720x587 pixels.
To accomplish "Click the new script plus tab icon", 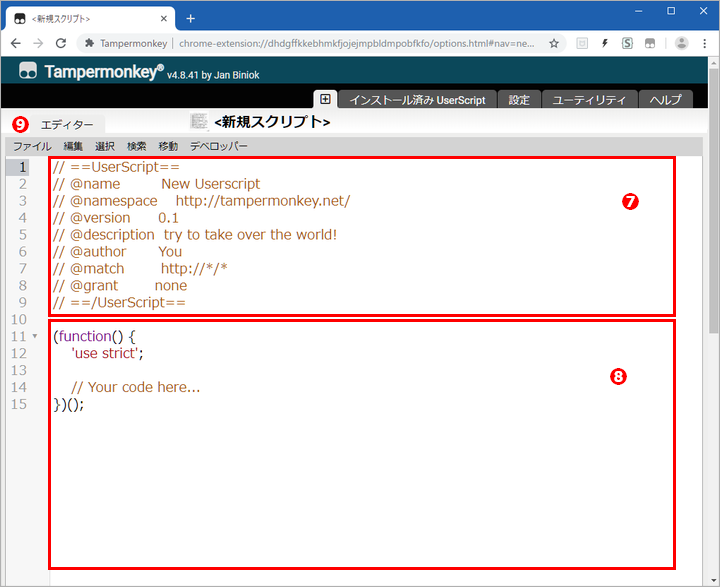I will (x=325, y=99).
